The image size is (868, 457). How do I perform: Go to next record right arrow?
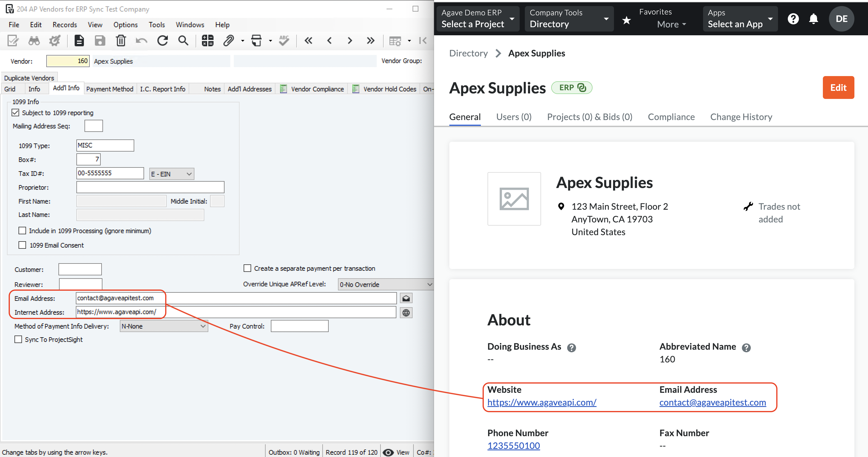pos(350,41)
